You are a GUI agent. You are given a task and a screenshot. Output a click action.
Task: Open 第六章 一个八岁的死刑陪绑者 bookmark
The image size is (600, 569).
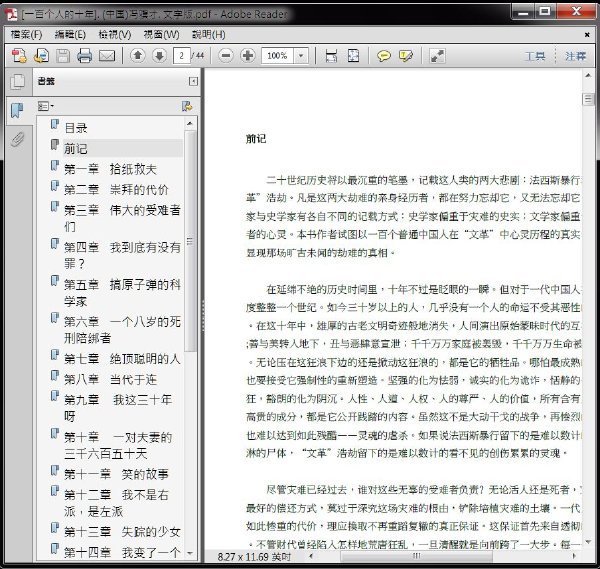coord(122,329)
